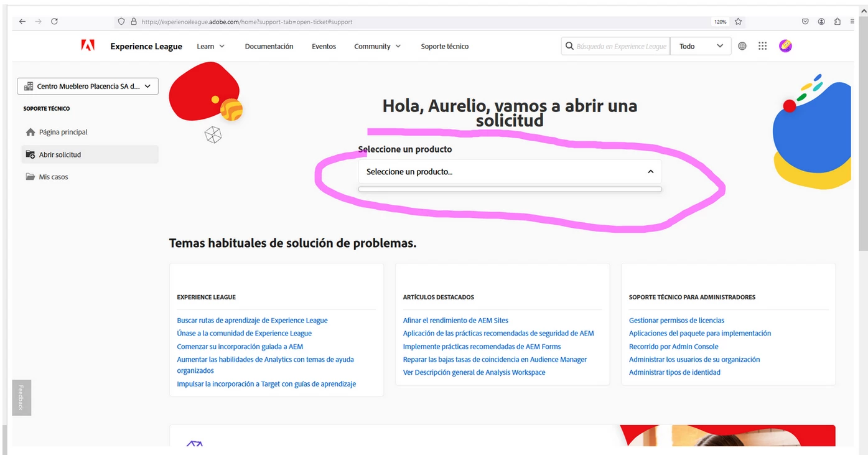Reload the page with refresh icon
Viewport: 868px width, 455px height.
55,21
